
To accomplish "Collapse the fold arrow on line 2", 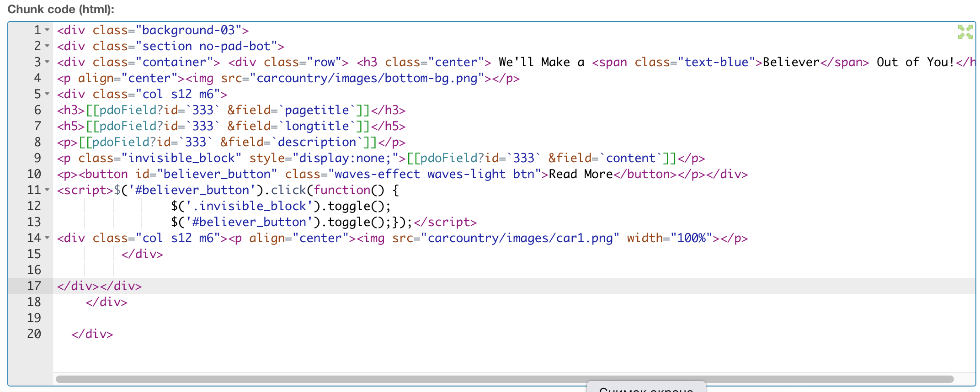I will click(47, 46).
